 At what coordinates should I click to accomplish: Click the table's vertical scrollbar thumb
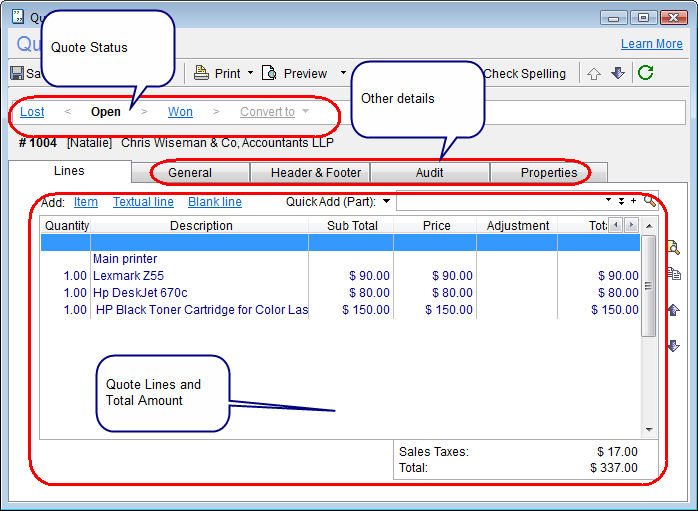pos(648,286)
